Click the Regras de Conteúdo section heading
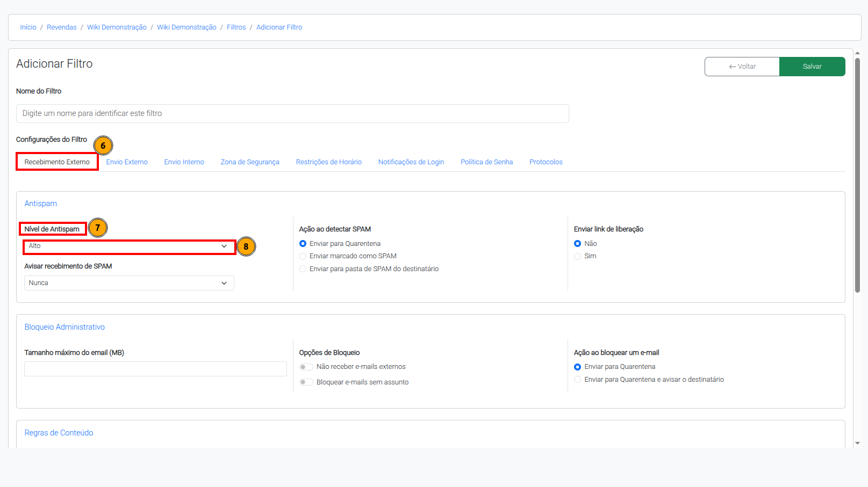The height and width of the screenshot is (487, 868). pos(59,433)
